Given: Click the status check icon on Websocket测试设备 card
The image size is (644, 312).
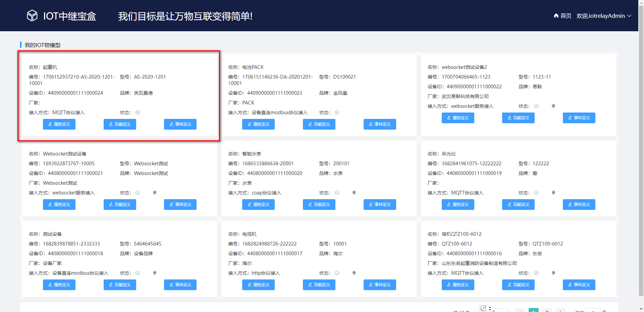Looking at the screenshot, I should click(138, 193).
